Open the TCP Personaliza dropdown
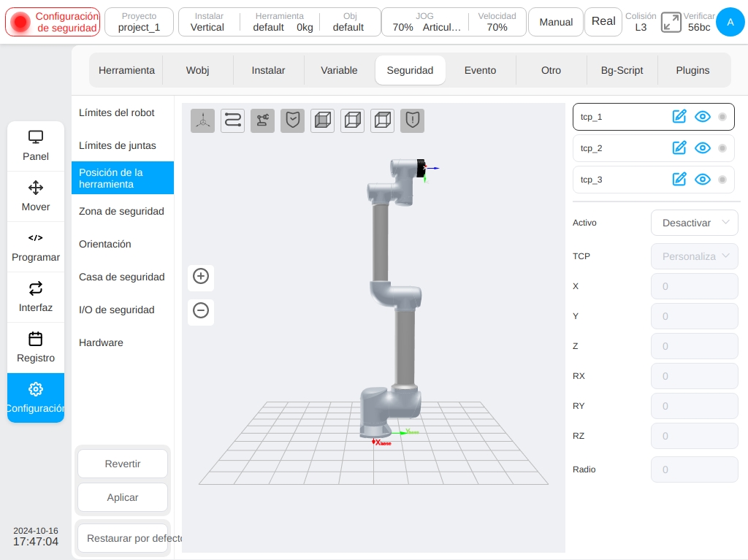 click(695, 256)
